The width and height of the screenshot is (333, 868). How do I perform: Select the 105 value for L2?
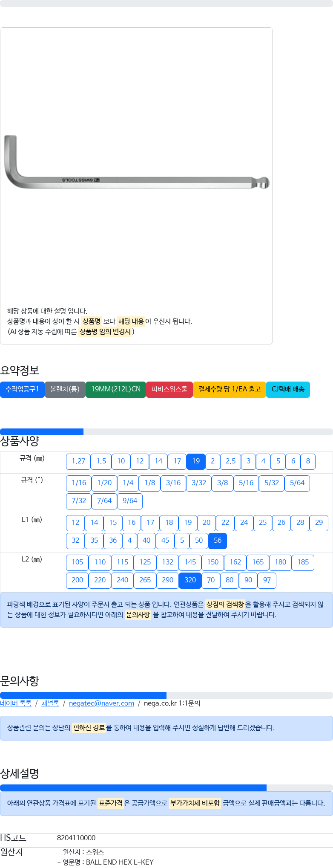[x=78, y=562]
